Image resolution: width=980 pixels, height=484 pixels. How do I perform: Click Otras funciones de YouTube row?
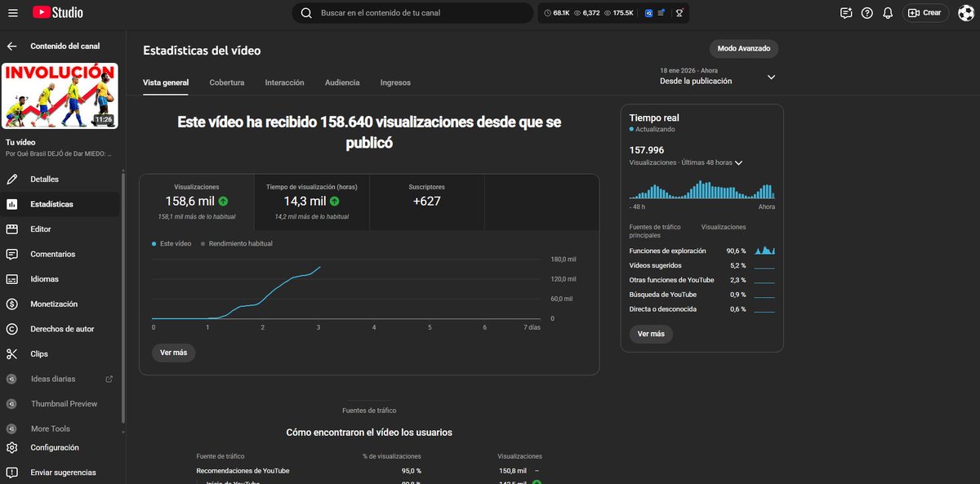tap(702, 280)
